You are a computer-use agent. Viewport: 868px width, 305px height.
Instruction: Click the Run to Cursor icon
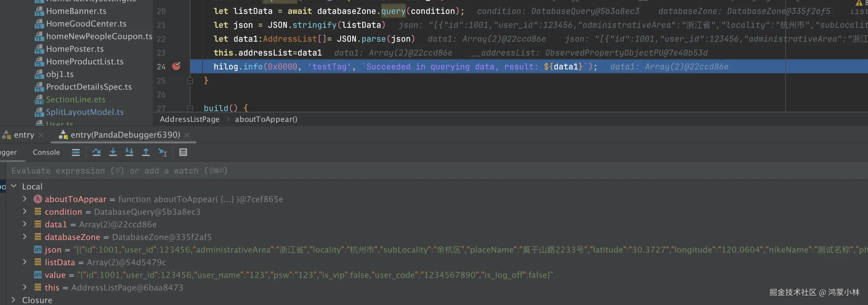162,152
